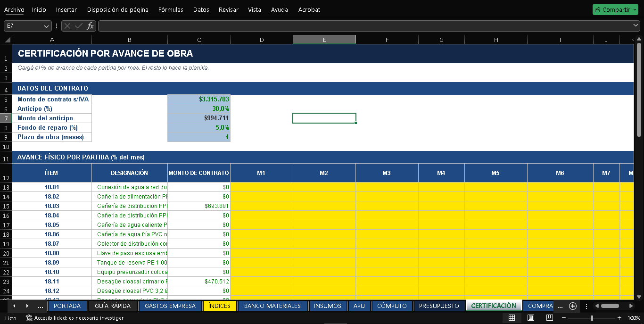
Task: Click the Cancel entry X icon in formula bar
Action: click(x=67, y=26)
